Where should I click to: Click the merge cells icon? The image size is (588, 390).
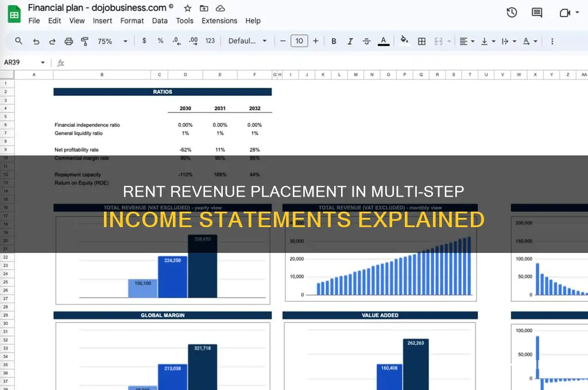click(x=438, y=41)
